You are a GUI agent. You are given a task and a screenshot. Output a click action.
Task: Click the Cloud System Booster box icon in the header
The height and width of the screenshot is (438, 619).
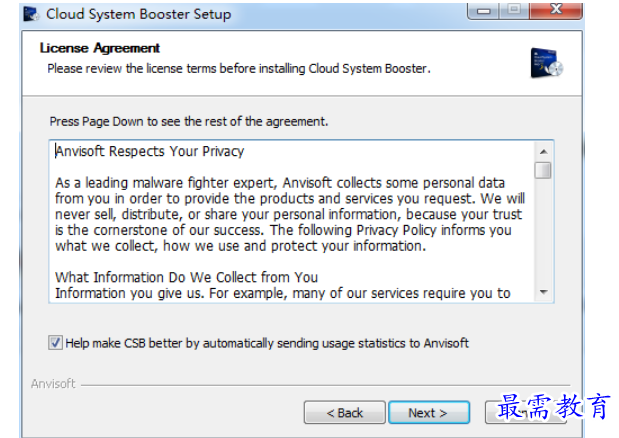(x=547, y=63)
